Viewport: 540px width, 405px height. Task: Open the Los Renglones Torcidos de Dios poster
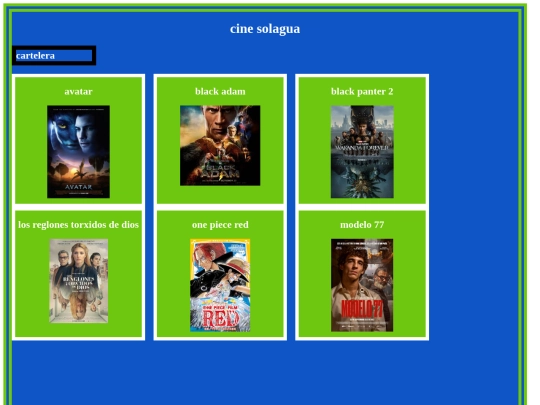[79, 281]
